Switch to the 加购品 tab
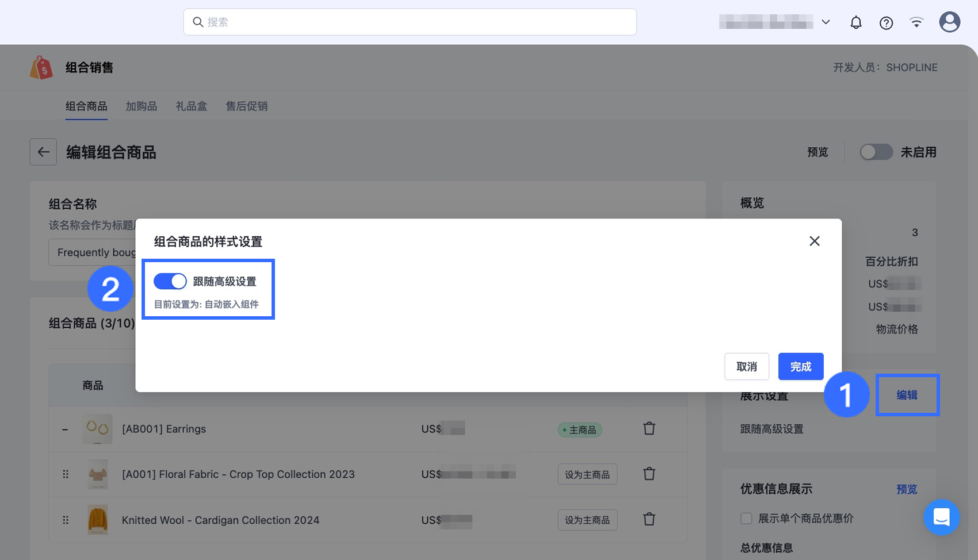The height and width of the screenshot is (560, 978). pos(142,106)
